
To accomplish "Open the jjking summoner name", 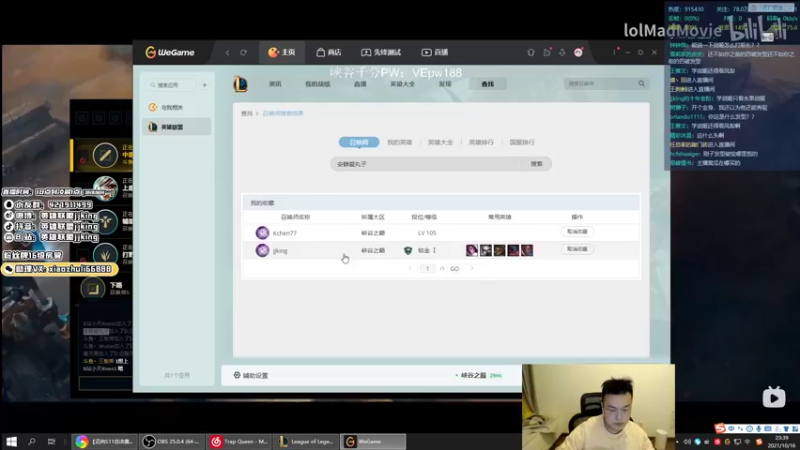I will (280, 251).
